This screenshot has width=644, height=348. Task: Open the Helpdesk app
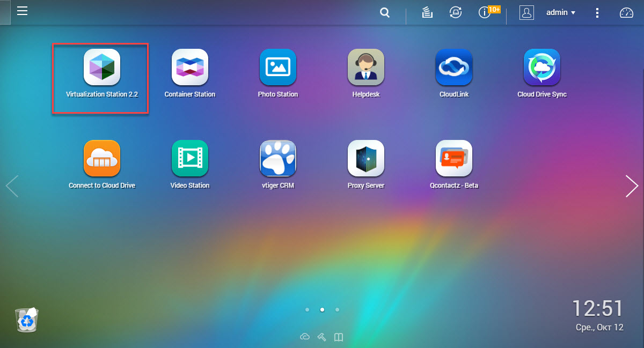(366, 68)
